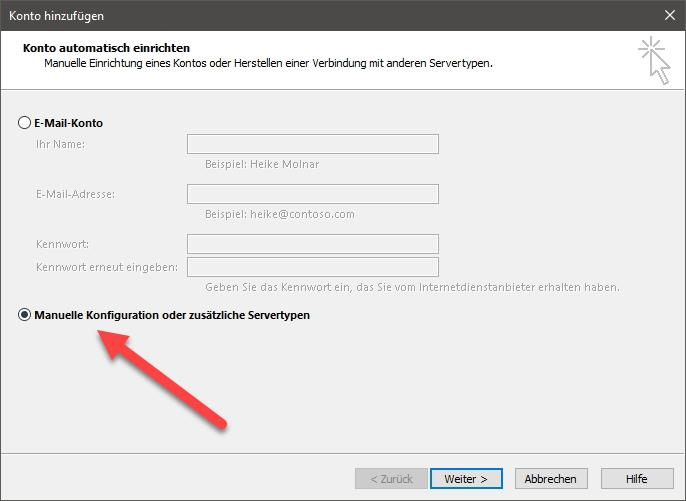Click the 'Beispiel: Heike Molnar' hint text
The width and height of the screenshot is (686, 501).
(262, 164)
